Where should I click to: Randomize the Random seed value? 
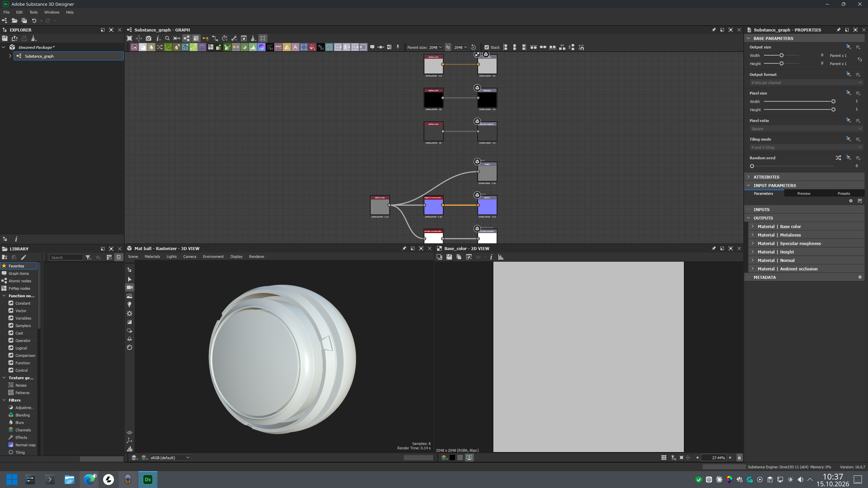tap(838, 158)
